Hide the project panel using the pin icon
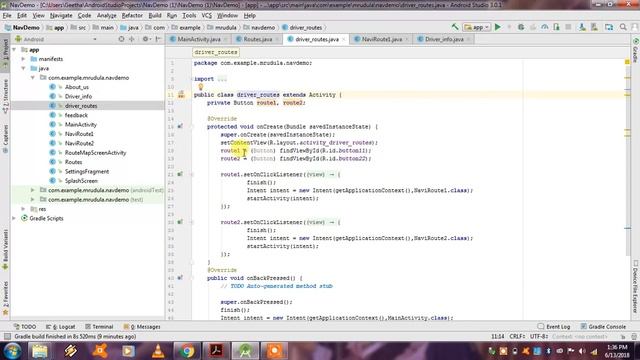Image resolution: width=640 pixels, height=360 pixels. (x=158, y=39)
